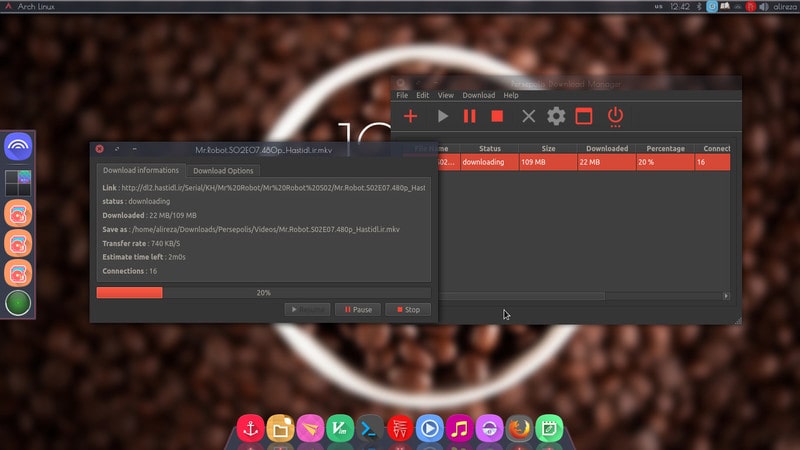
Task: Launch Vim from the dock
Action: (340, 429)
